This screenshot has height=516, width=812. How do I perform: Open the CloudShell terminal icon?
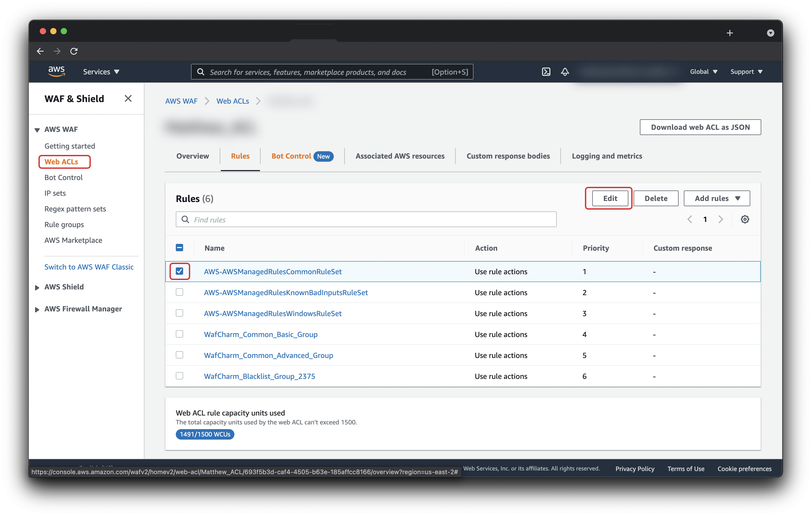(546, 71)
